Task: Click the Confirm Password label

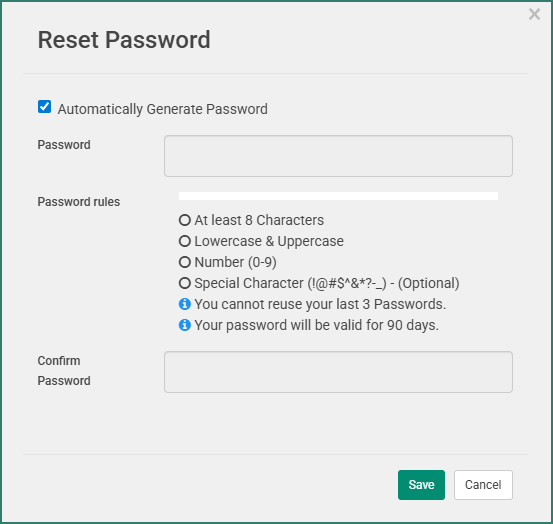Action: pyautogui.click(x=64, y=371)
